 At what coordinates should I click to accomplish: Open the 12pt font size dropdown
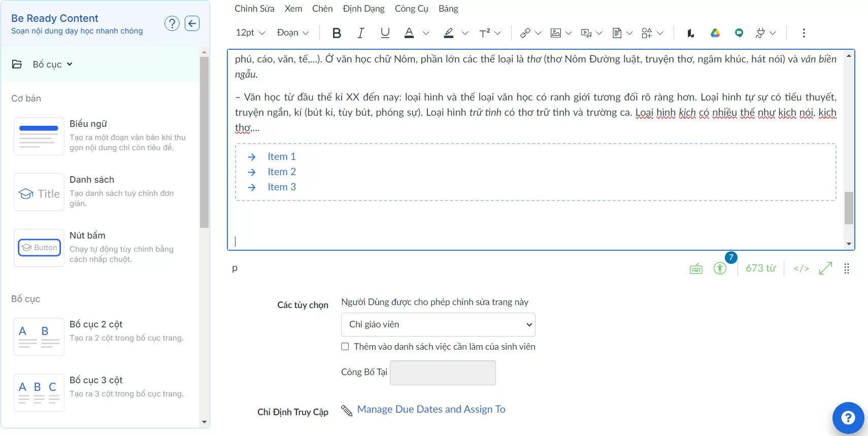pos(250,33)
